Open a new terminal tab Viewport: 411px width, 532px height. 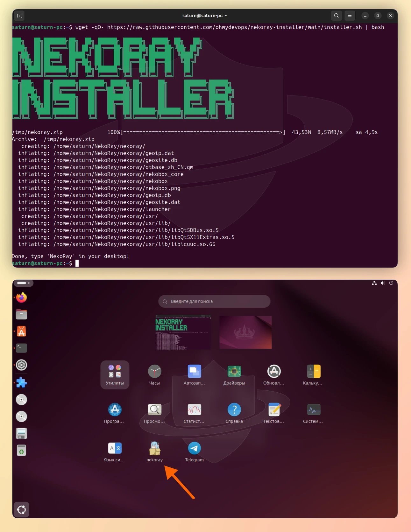[x=19, y=16]
